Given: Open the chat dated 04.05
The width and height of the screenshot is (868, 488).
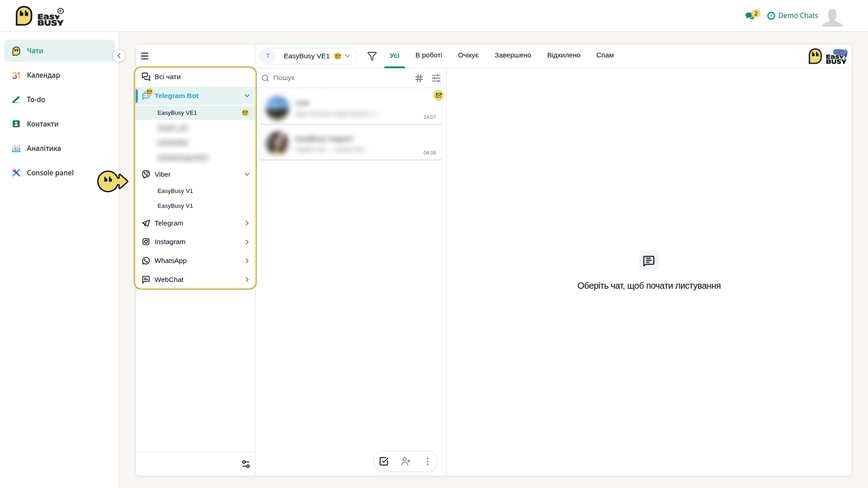Looking at the screenshot, I should click(351, 144).
